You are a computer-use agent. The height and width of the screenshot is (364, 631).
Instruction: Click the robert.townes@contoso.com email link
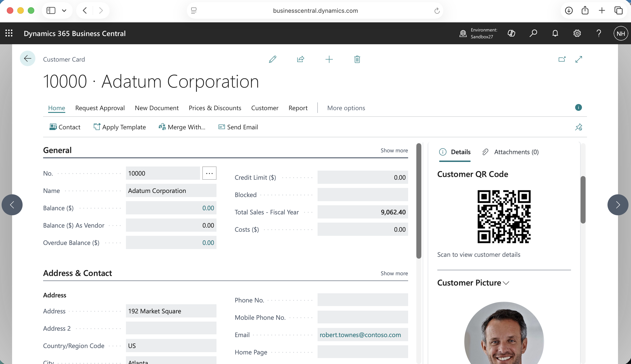(x=360, y=335)
